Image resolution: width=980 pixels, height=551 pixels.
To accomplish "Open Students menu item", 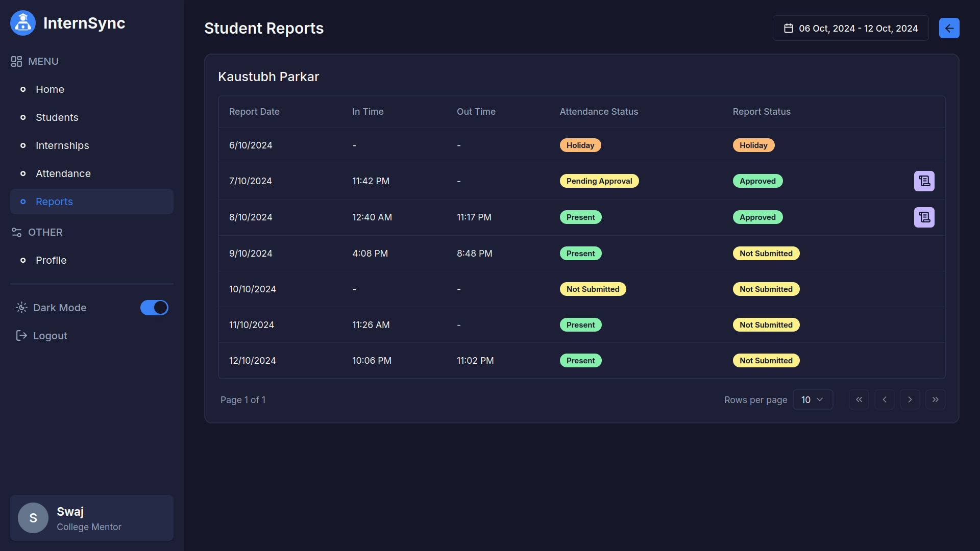I will (x=92, y=117).
